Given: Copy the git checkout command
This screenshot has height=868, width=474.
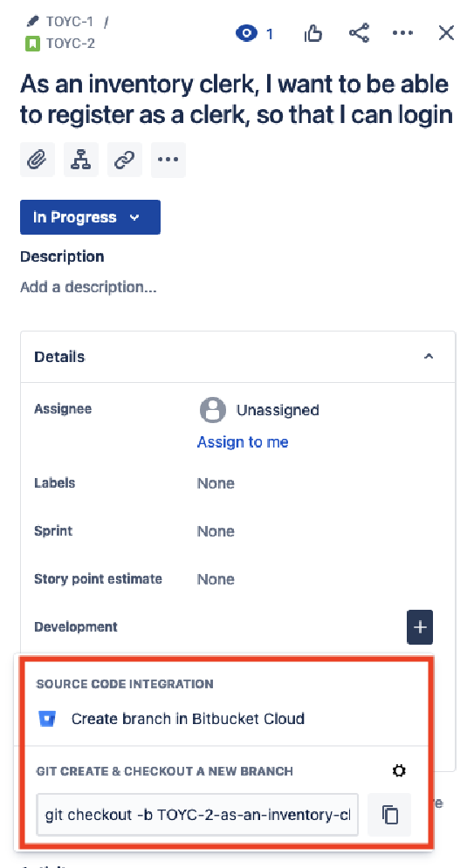Looking at the screenshot, I should coord(390,815).
